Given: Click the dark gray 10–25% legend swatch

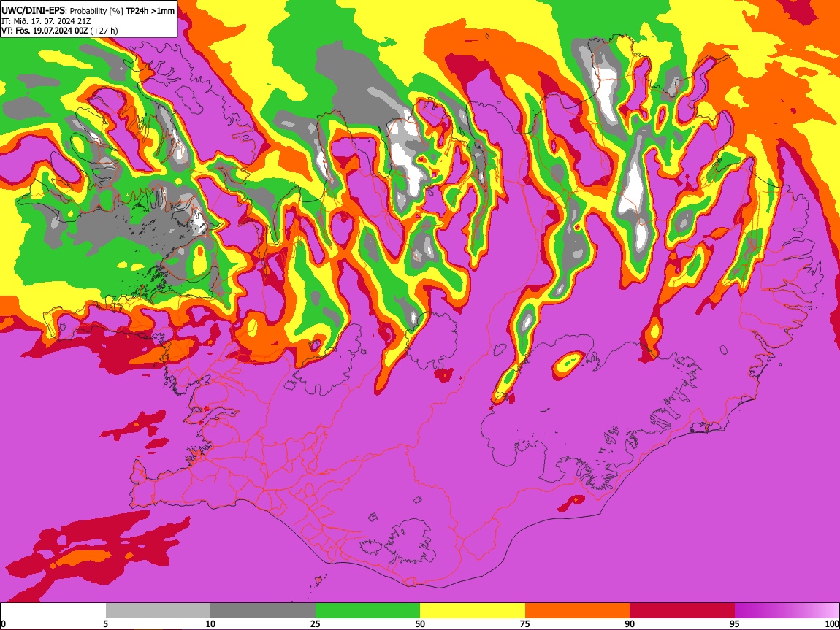Looking at the screenshot, I should click(x=263, y=611).
